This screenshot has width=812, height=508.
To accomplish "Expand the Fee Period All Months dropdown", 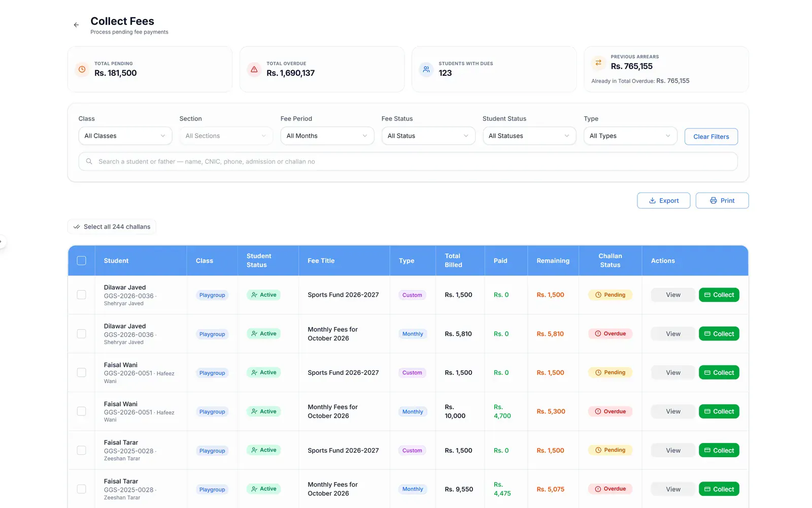I will coord(327,136).
